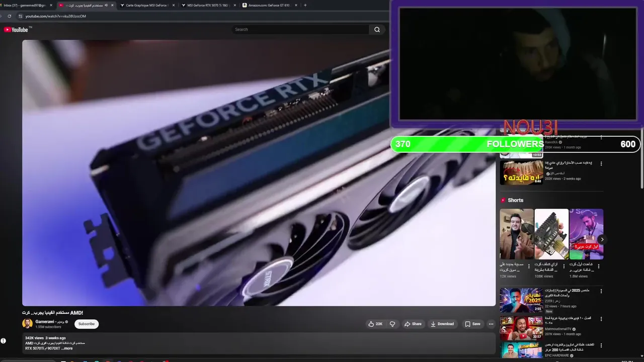The height and width of the screenshot is (362, 644).
Task: Open the RaeedXA channel name
Action: click(x=551, y=142)
